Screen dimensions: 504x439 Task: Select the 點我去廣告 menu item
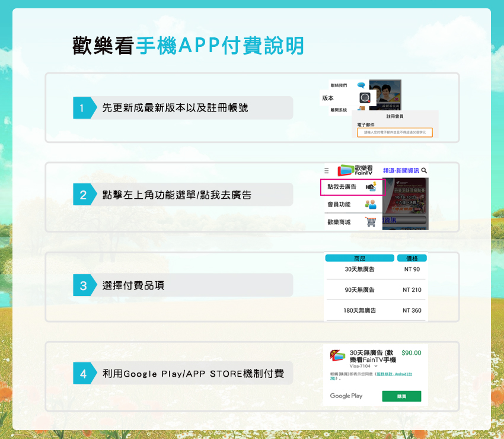point(353,187)
